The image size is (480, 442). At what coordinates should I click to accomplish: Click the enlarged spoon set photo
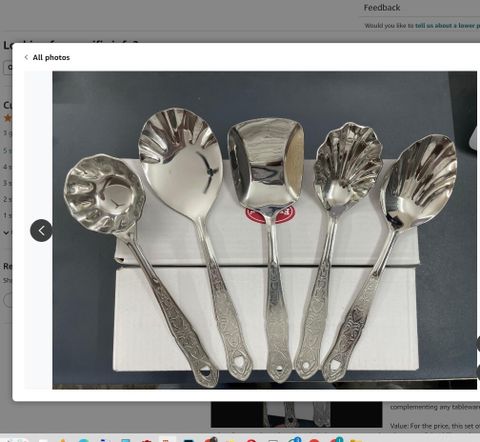point(265,230)
